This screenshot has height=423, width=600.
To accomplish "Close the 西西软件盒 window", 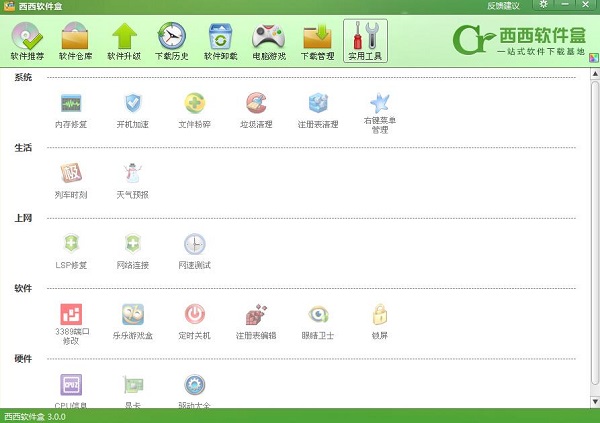I will click(585, 5).
